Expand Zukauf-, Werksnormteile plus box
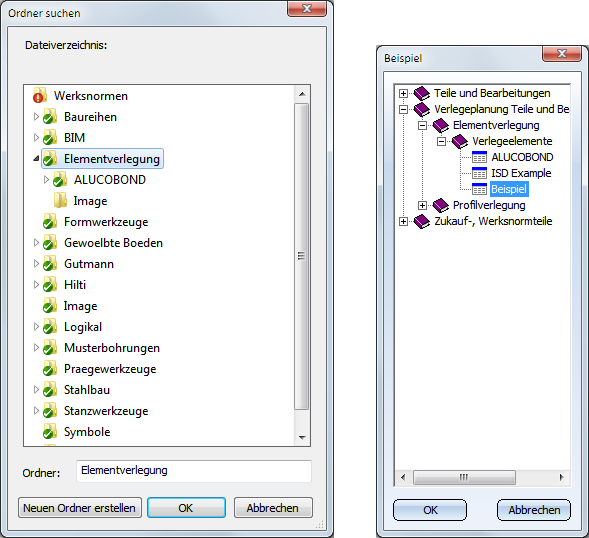 click(403, 221)
